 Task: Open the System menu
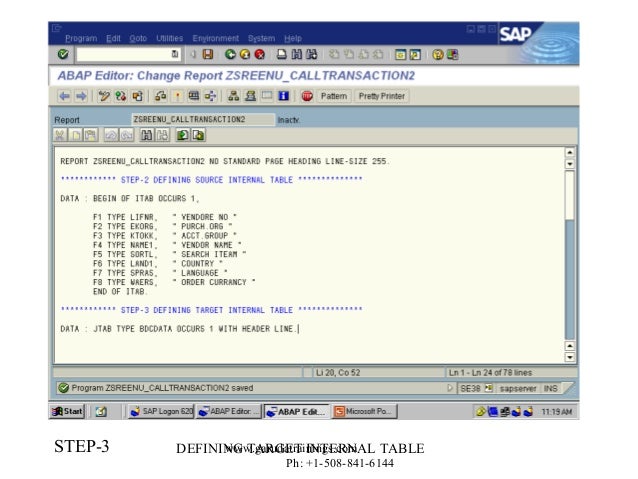[262, 38]
